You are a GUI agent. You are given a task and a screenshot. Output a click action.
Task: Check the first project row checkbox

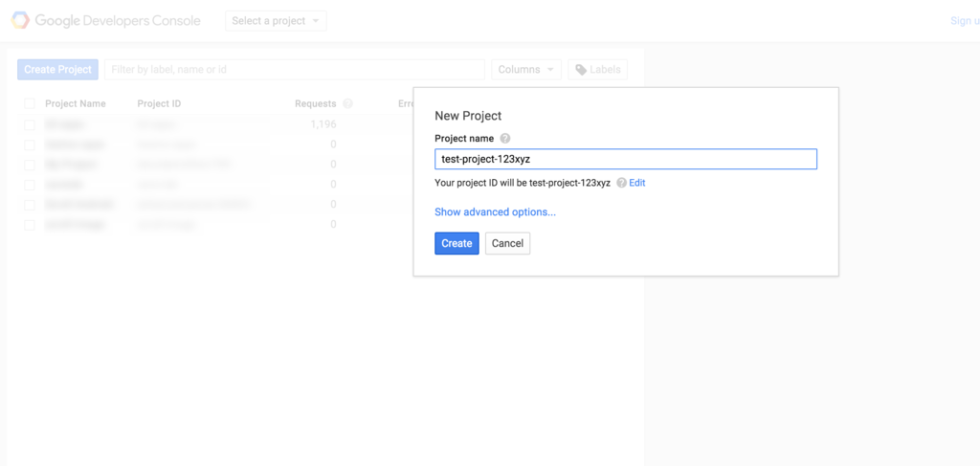tap(30, 125)
